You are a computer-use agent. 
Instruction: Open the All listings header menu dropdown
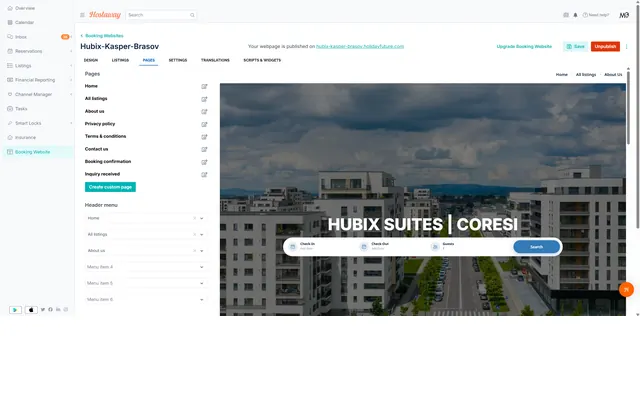click(x=202, y=235)
